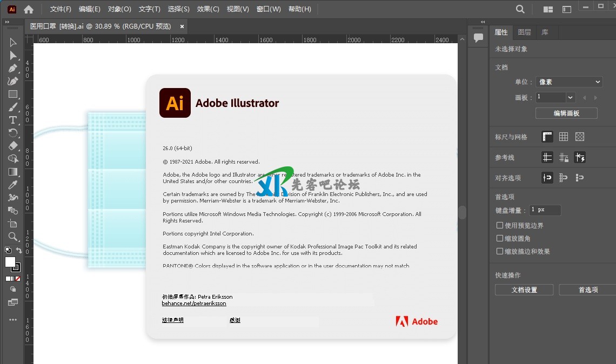Click the 文档设置 button
The width and height of the screenshot is (616, 364).
[524, 290]
